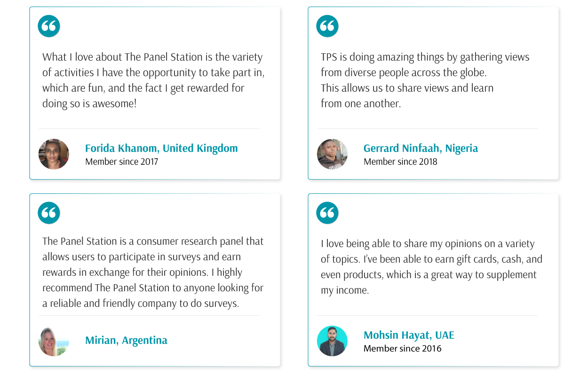Click 'Member since 2018' text

coord(400,162)
